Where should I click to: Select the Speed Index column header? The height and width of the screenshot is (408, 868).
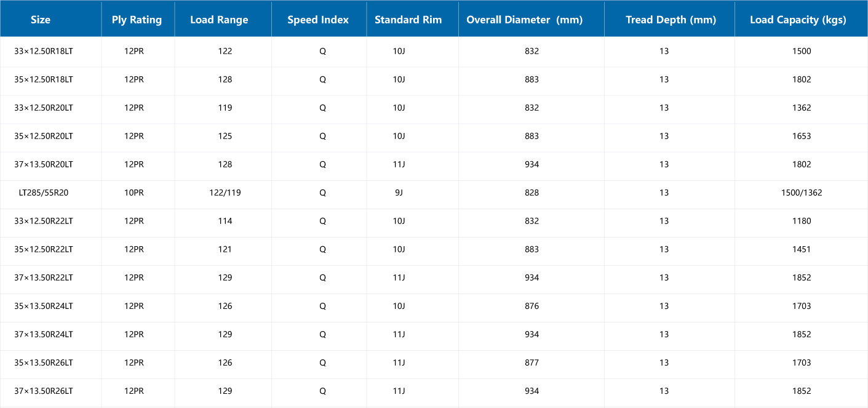(318, 20)
